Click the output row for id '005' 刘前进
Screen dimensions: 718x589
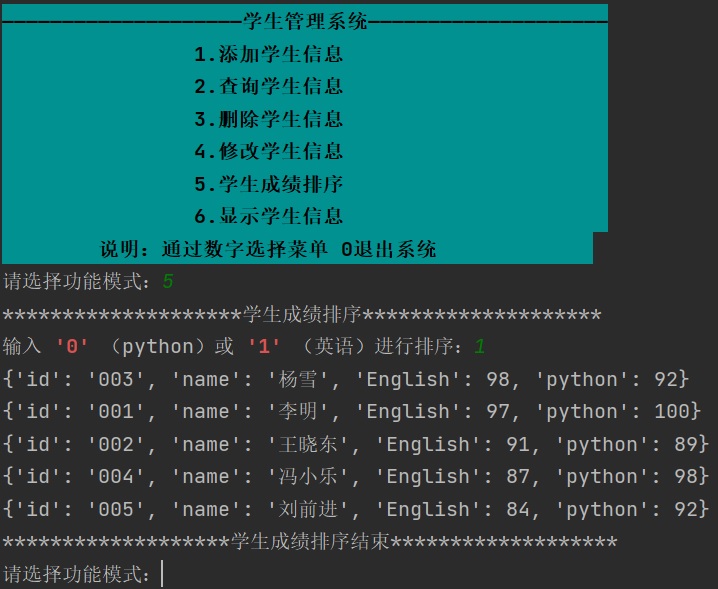[356, 509]
